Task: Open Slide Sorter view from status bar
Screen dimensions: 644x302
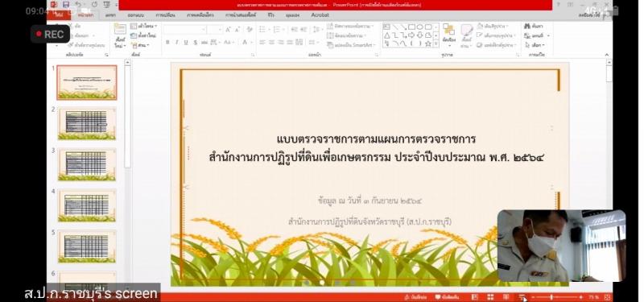Action: (490, 297)
